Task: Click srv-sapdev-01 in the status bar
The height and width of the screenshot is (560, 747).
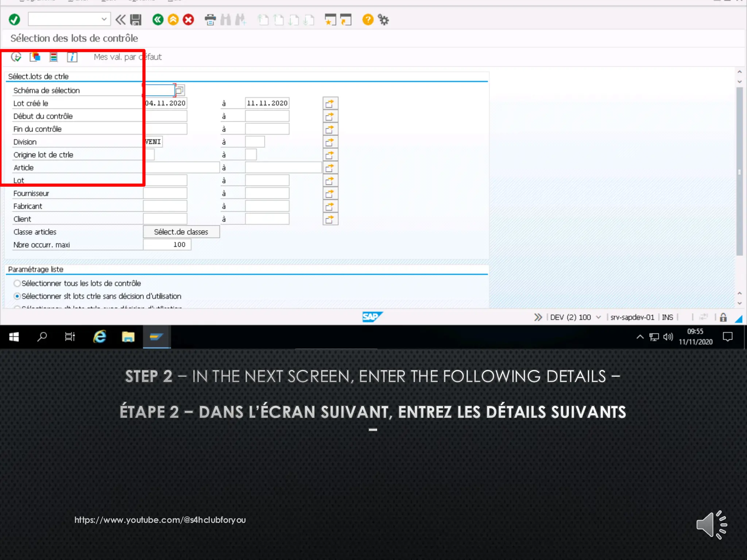Action: 632,317
